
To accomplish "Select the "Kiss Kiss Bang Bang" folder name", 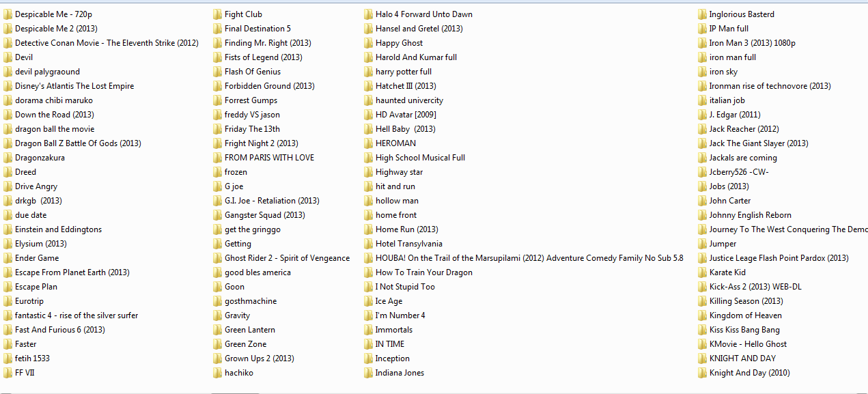I will click(744, 330).
